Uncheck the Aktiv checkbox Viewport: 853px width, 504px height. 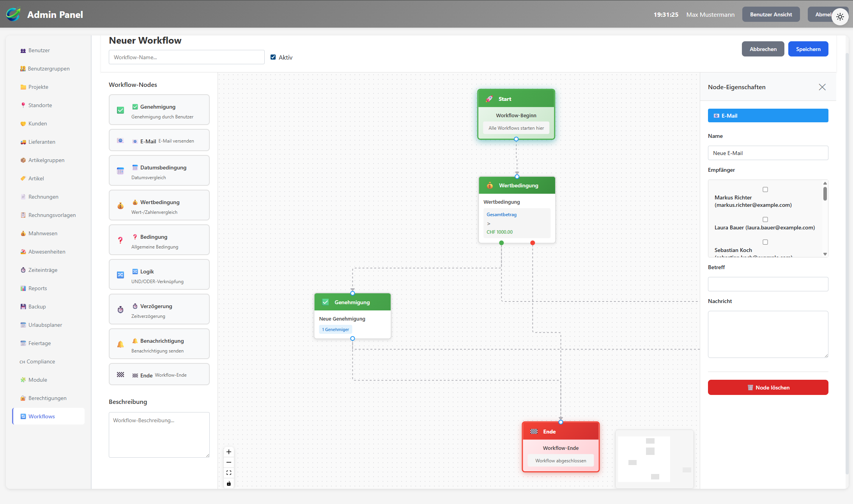pyautogui.click(x=273, y=57)
